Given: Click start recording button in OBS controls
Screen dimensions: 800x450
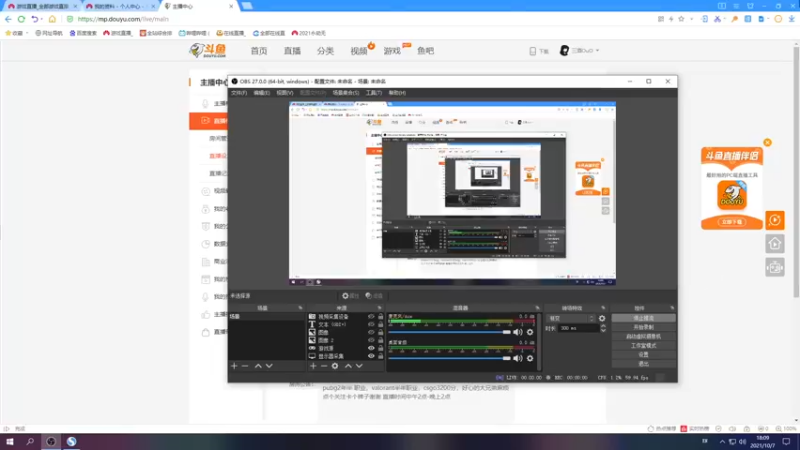Looking at the screenshot, I should [x=643, y=328].
